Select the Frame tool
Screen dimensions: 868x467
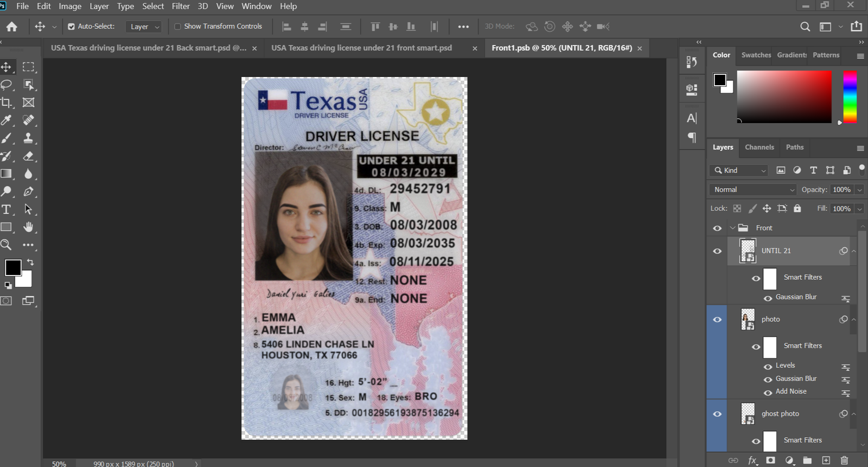(x=28, y=103)
